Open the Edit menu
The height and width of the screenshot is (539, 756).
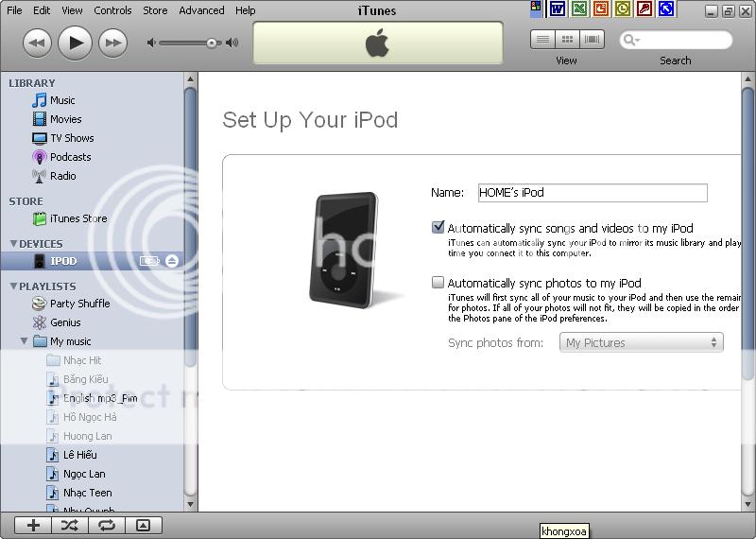point(42,10)
